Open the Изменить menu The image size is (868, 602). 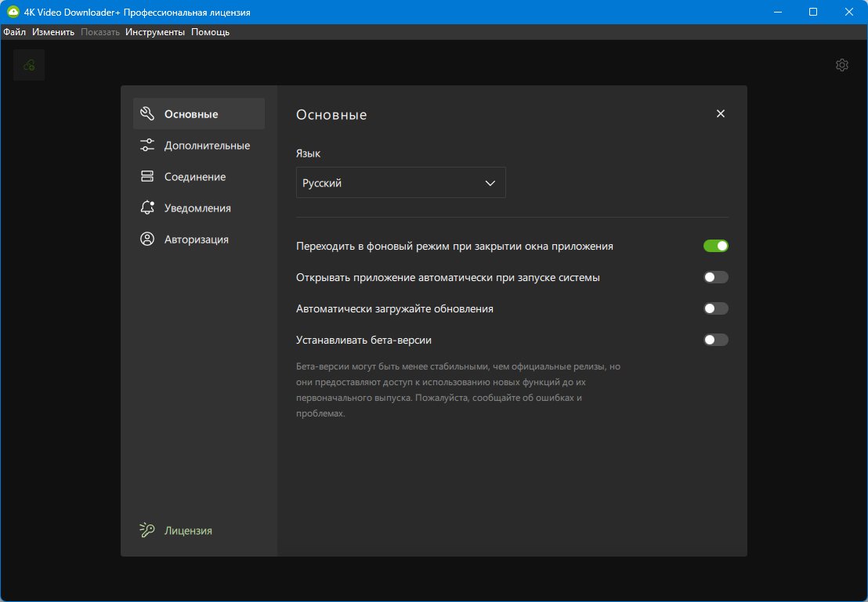point(53,32)
